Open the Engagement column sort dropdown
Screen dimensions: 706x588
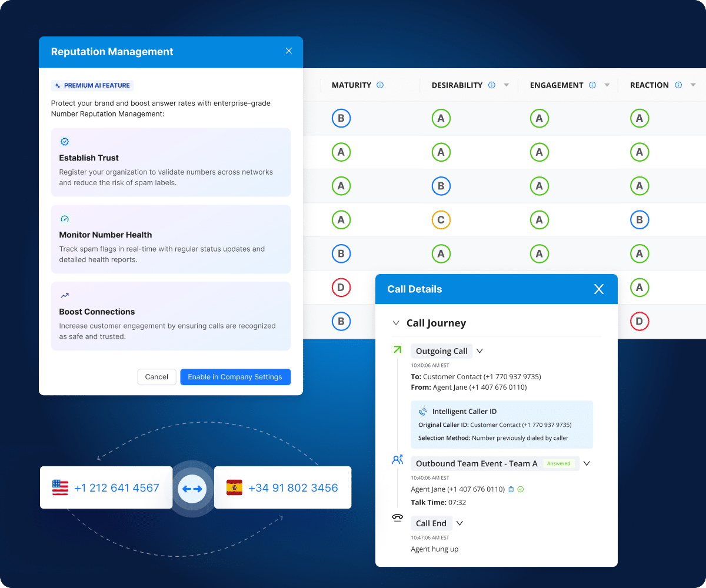pyautogui.click(x=607, y=85)
